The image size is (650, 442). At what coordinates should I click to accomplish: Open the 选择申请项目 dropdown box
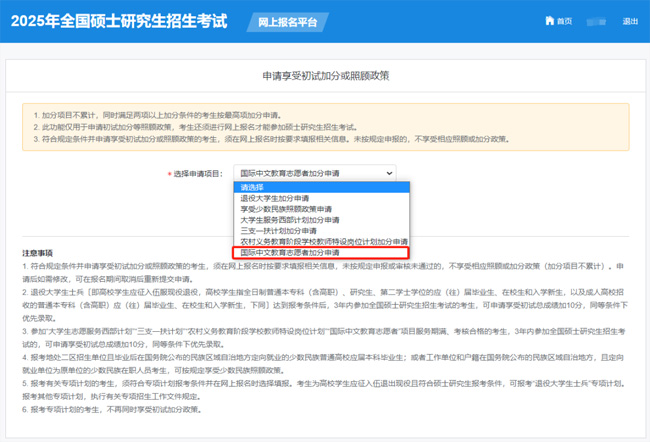point(315,173)
